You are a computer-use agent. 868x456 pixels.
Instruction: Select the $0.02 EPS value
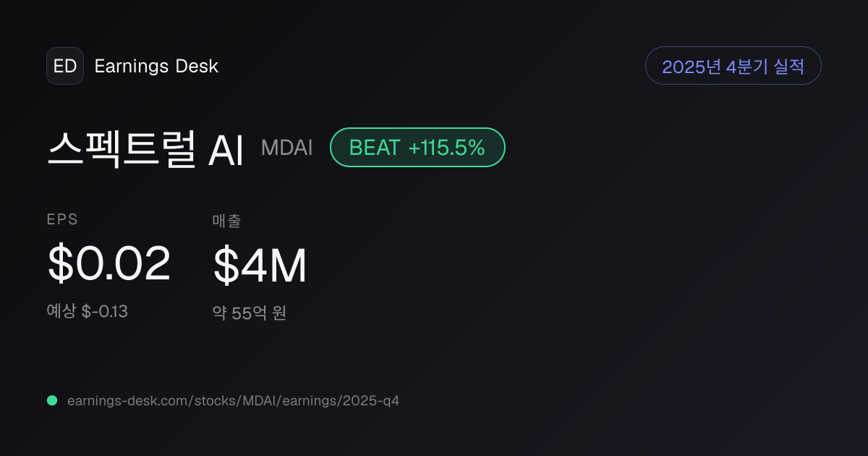109,264
